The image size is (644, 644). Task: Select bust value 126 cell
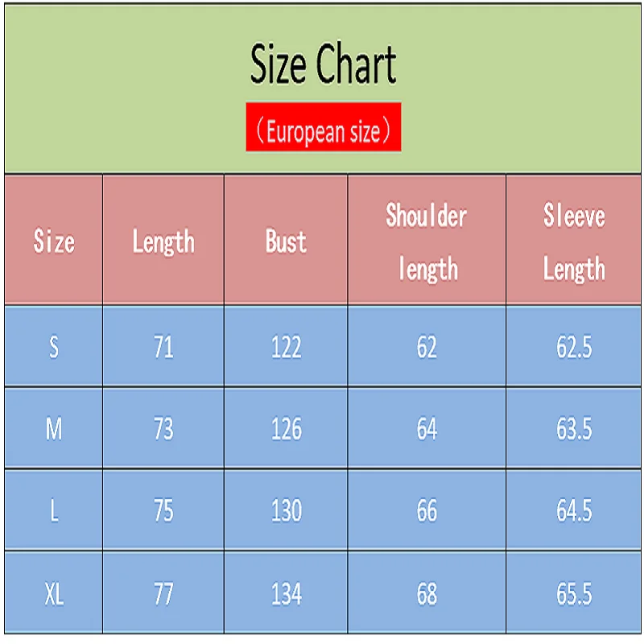coord(286,429)
